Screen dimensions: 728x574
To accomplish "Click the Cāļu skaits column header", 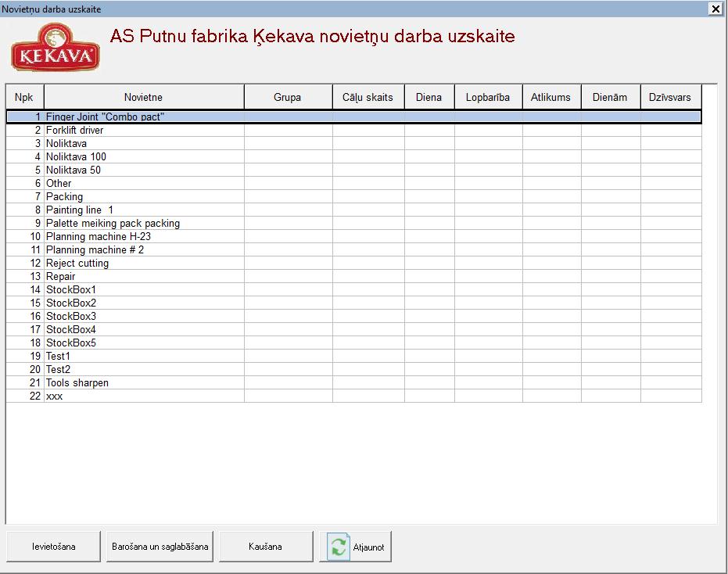I will [x=368, y=97].
